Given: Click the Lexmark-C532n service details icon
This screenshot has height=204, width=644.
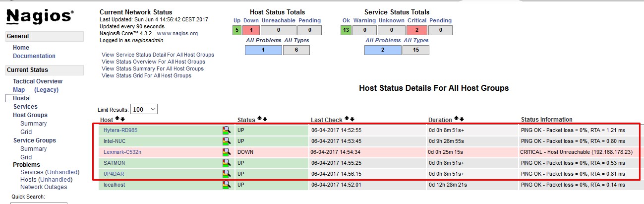Looking at the screenshot, I should 227,152.
